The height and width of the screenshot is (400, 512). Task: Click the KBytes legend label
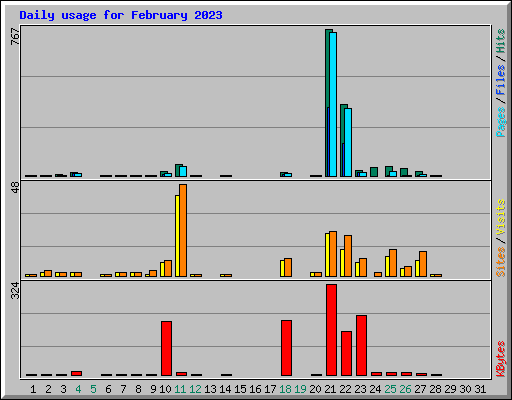point(500,359)
